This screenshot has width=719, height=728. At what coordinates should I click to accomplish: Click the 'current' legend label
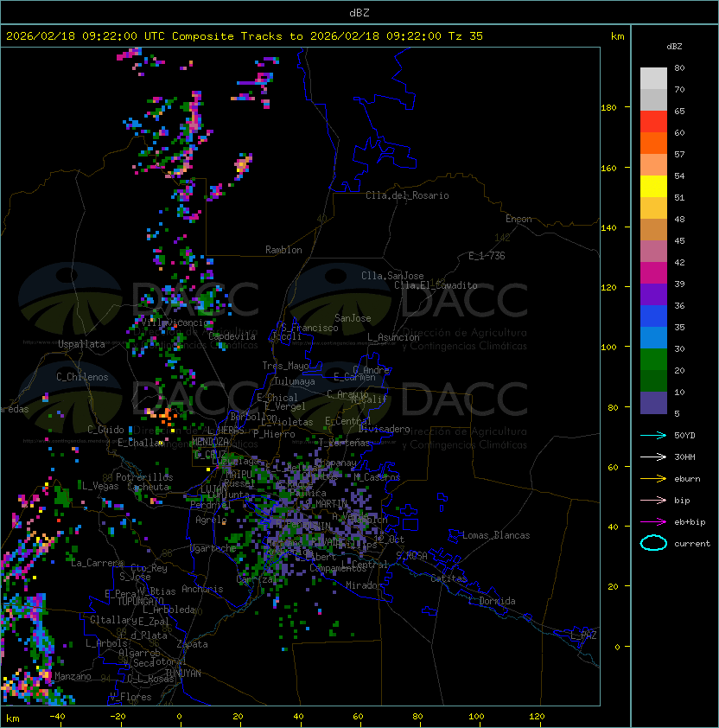point(692,544)
